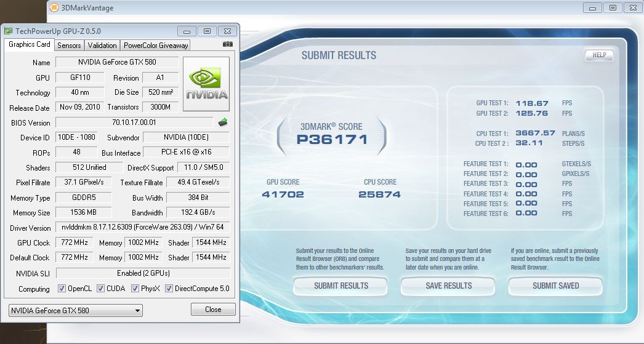Open HELP in 3DMark Vantage
The width and height of the screenshot is (644, 344).
[599, 55]
